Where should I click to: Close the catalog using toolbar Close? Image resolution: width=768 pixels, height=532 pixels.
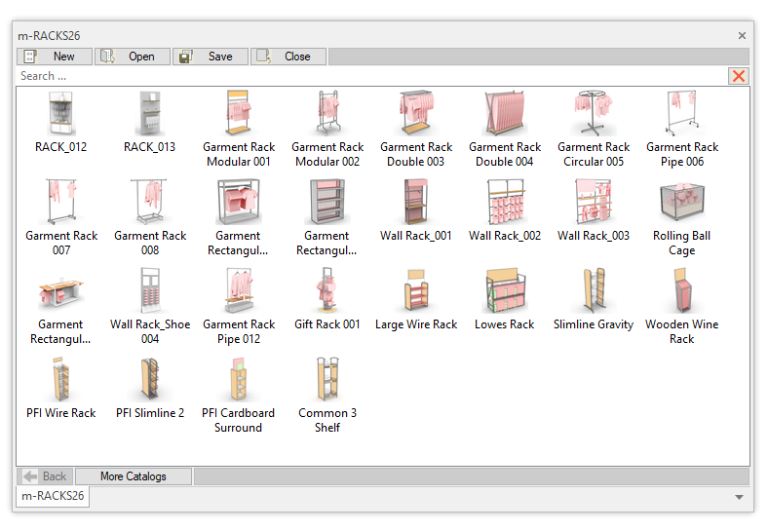coord(288,57)
